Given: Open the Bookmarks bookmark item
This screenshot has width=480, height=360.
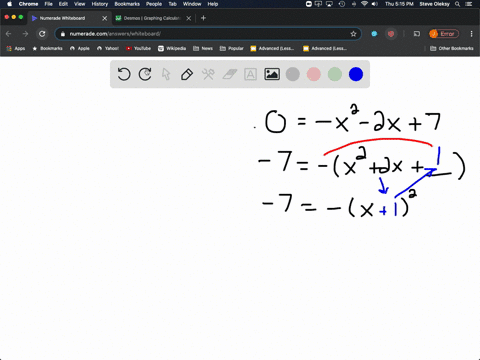Looking at the screenshot, I should click(x=48, y=48).
